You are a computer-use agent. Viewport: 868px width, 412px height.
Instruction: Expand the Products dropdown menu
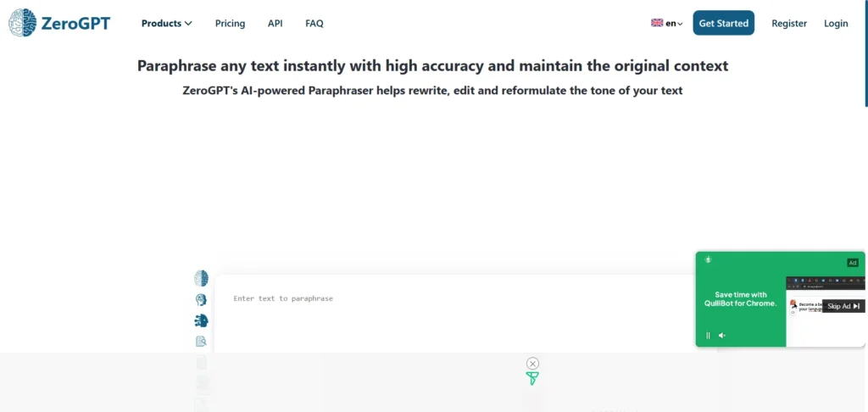(x=167, y=24)
